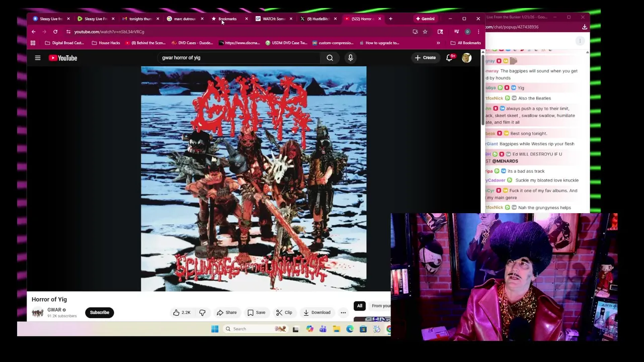The image size is (644, 362).
Task: Open the Windows Start button
Action: coord(215,329)
